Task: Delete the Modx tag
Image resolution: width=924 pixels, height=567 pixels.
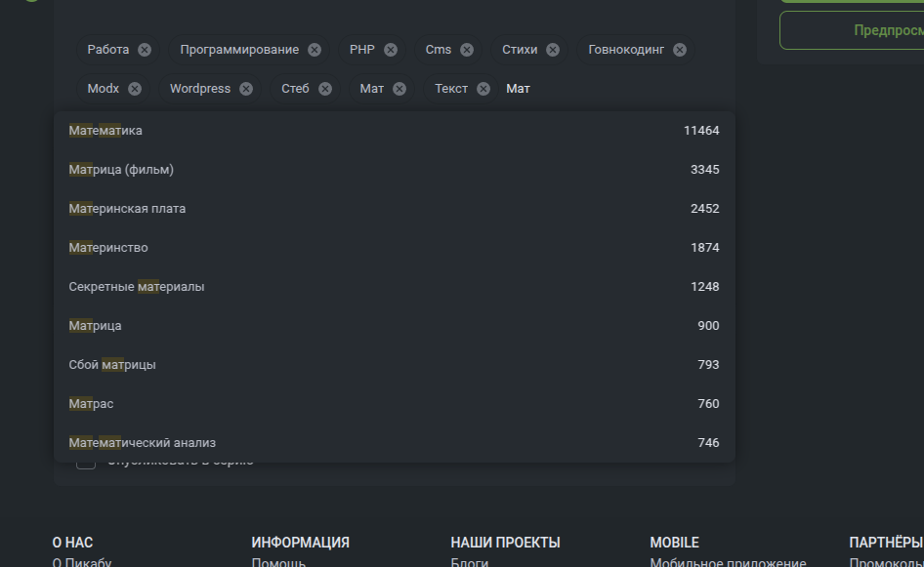Action: click(135, 89)
